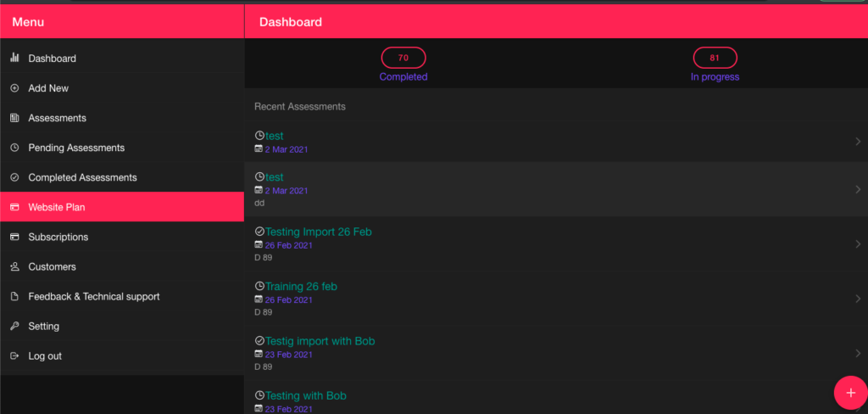
Task: Click check status icon beside Testing Import 26 Feb
Action: pyautogui.click(x=259, y=232)
